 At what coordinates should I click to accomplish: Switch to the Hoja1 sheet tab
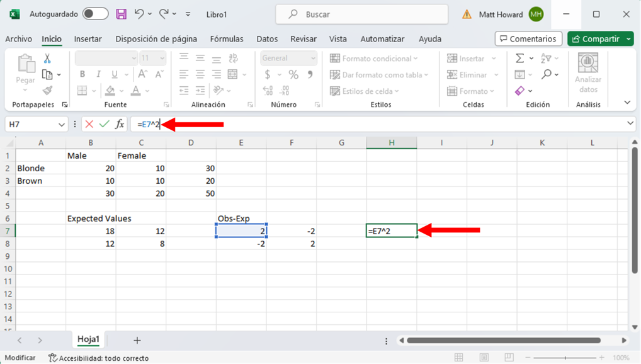tap(88, 339)
